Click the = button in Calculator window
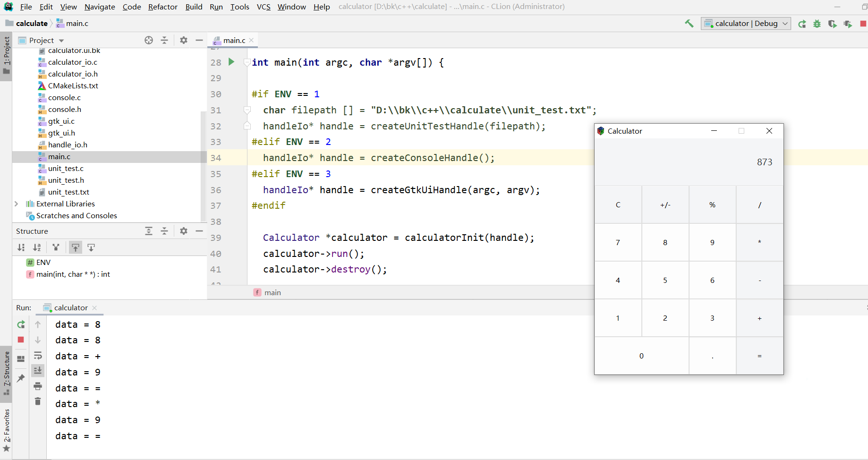868x460 pixels. (759, 356)
